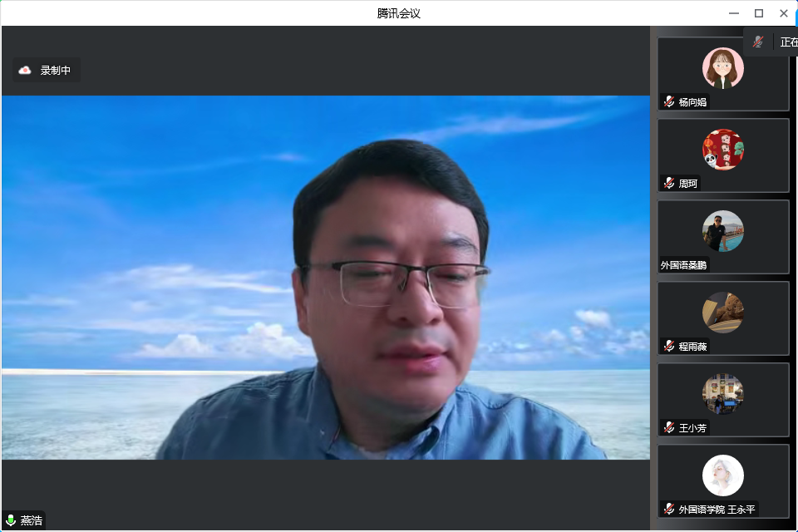Click the green microphone icon beside 燕浩

(11, 520)
